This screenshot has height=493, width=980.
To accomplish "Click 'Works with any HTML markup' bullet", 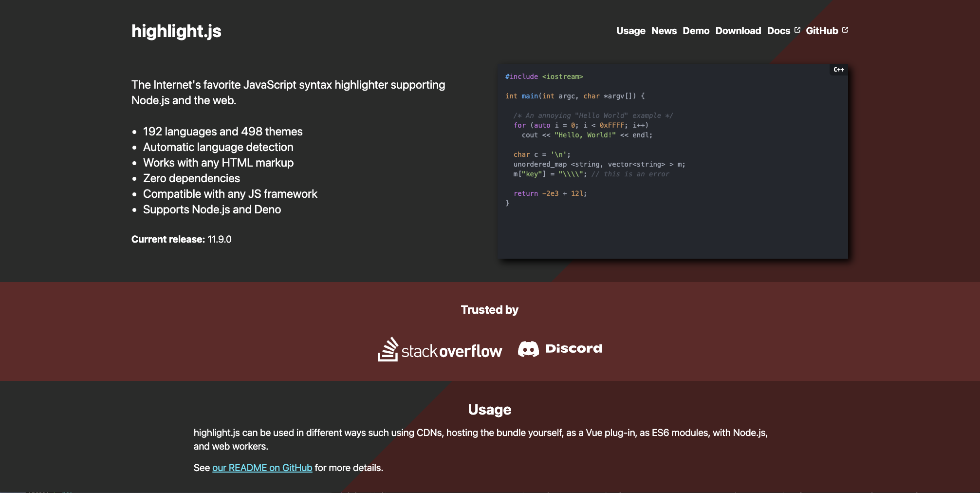I will pos(218,163).
